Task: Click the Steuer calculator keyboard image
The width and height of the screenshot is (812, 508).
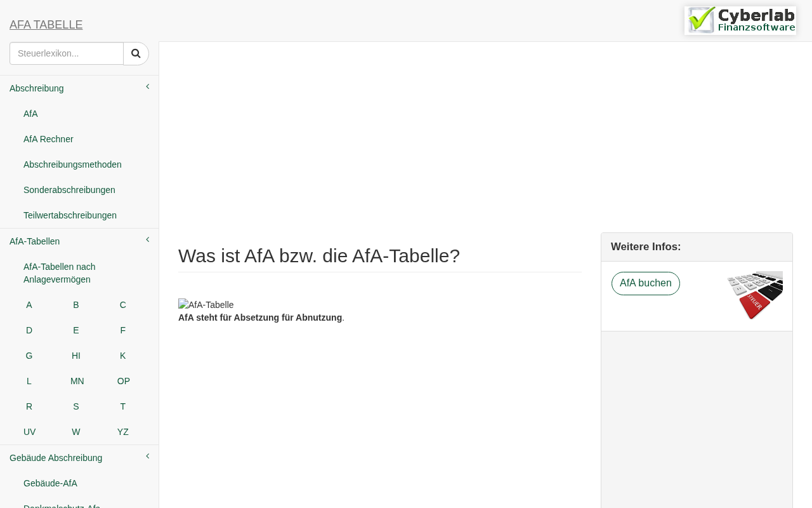Action: (755, 295)
